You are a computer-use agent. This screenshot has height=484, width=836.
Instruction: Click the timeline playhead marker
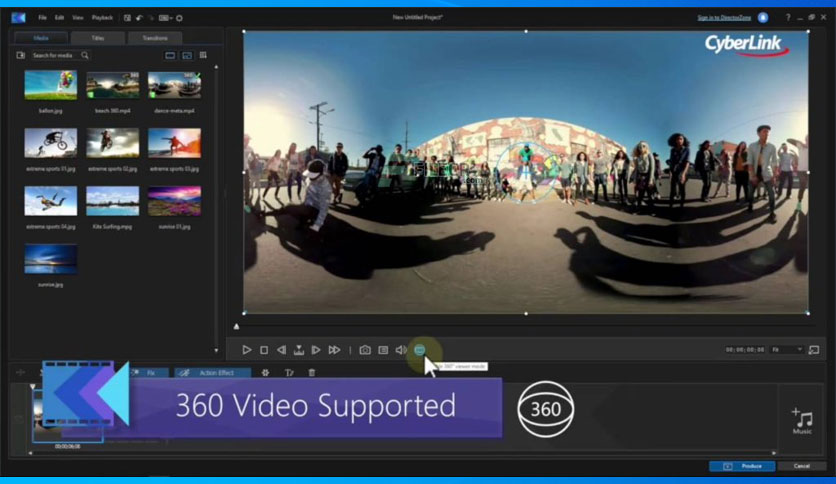[33, 386]
